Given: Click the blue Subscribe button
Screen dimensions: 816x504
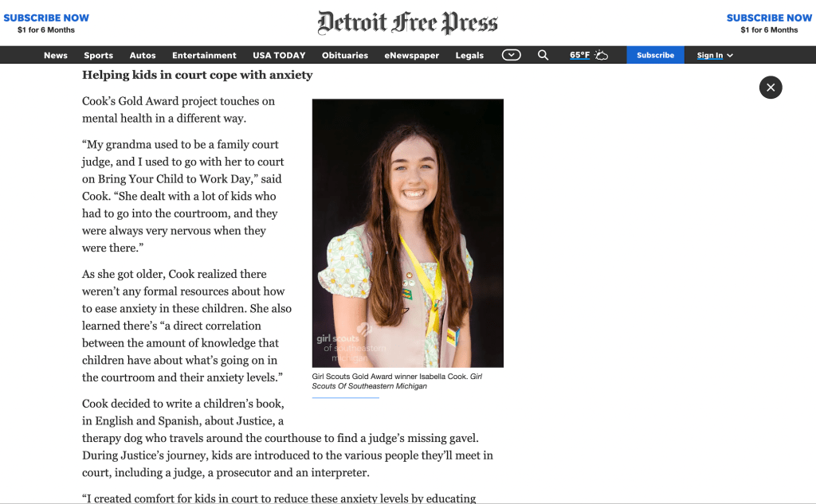Looking at the screenshot, I should click(655, 55).
